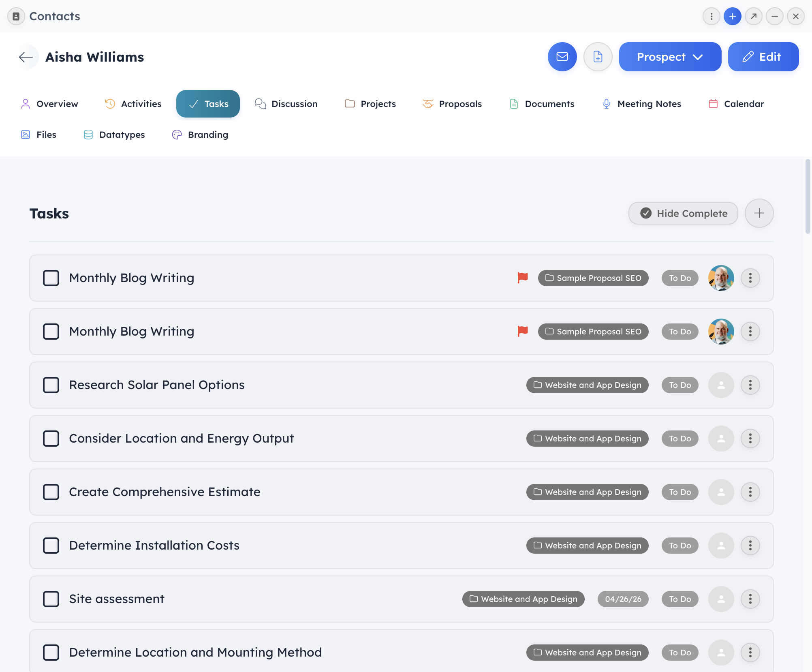
Task: Toggle Hide Complete tasks
Action: pyautogui.click(x=683, y=213)
